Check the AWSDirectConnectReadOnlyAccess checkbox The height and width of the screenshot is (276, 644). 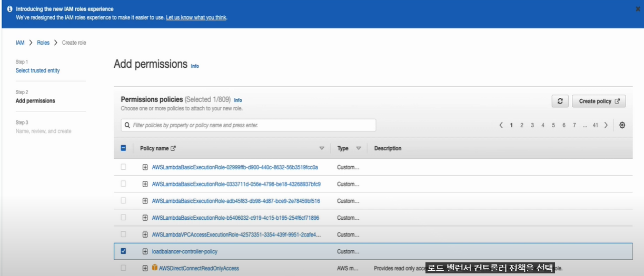pyautogui.click(x=123, y=268)
